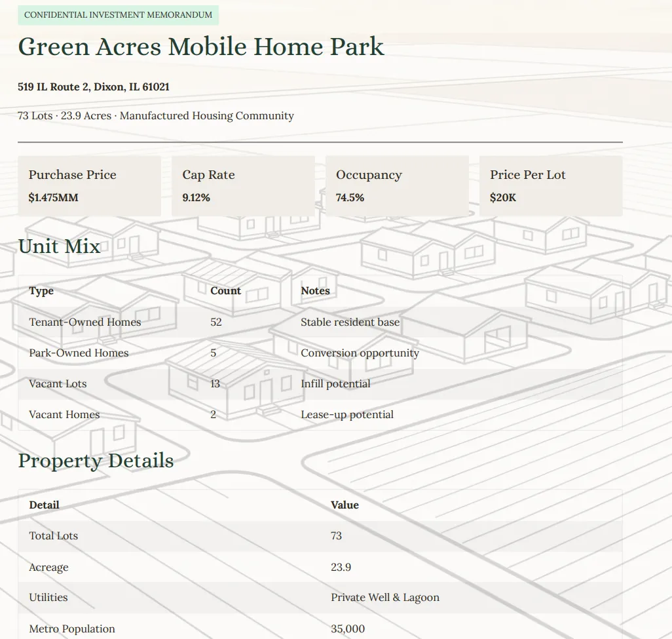The image size is (672, 639).
Task: Click the Private Well & Lagoon value
Action: point(385,598)
